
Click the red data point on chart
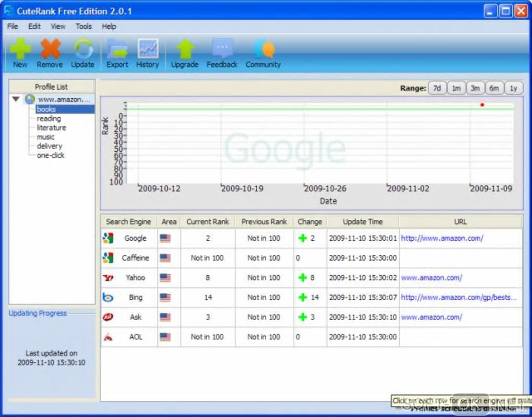pos(482,105)
